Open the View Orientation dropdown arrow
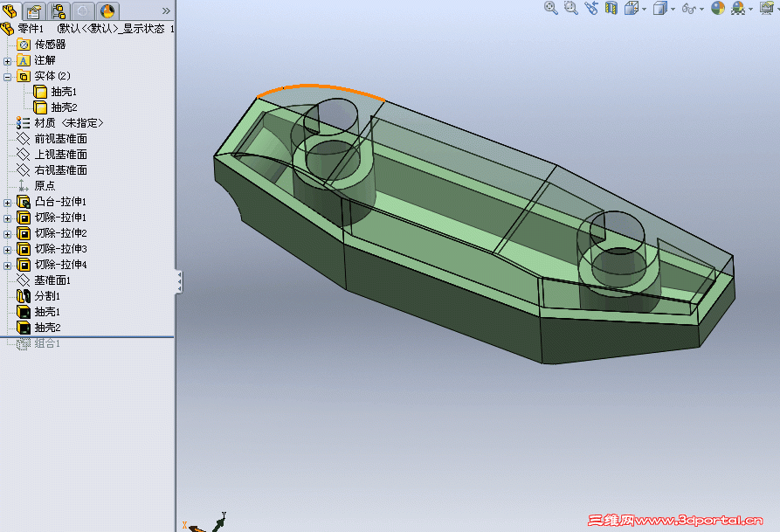This screenshot has width=780, height=532. click(644, 10)
